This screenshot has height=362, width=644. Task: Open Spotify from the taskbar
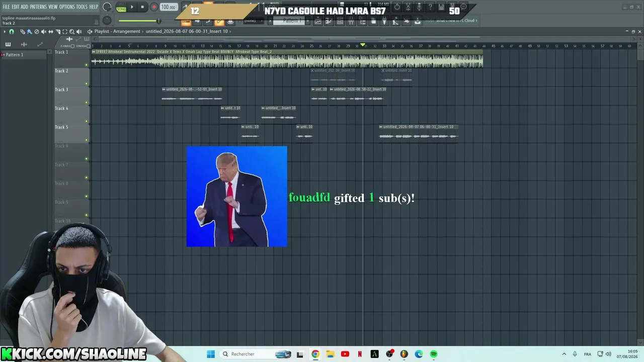(x=434, y=354)
